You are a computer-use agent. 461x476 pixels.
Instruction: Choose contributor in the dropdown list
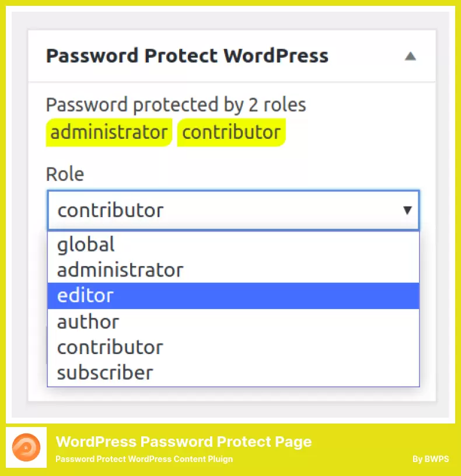pos(233,347)
